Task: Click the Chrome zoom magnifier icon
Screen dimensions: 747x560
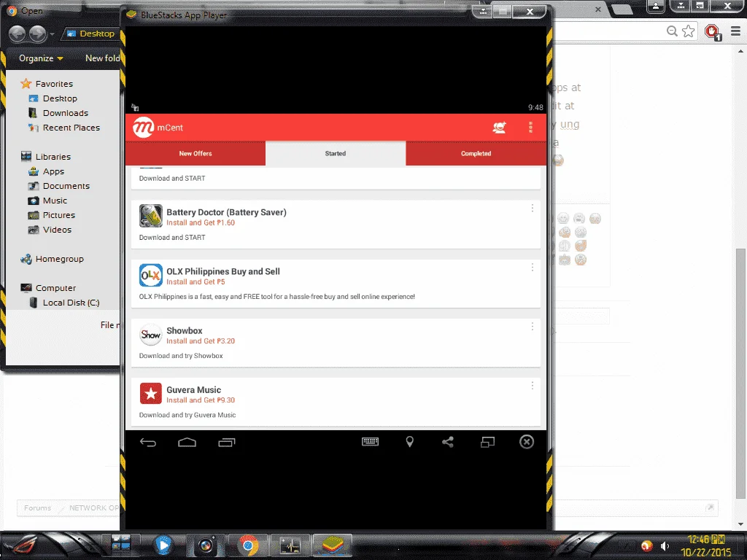Action: [672, 31]
